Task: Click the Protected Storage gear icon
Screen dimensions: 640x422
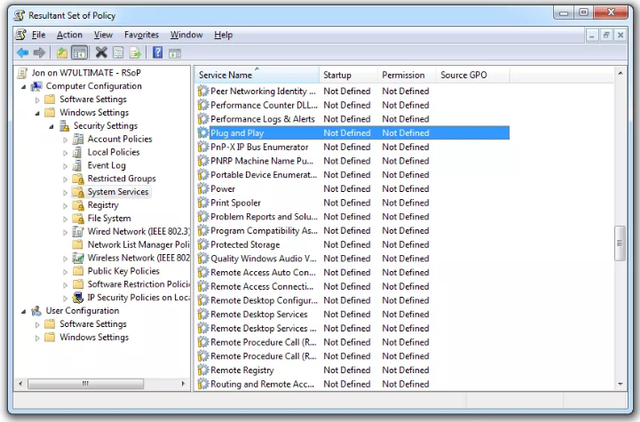Action: (x=203, y=244)
